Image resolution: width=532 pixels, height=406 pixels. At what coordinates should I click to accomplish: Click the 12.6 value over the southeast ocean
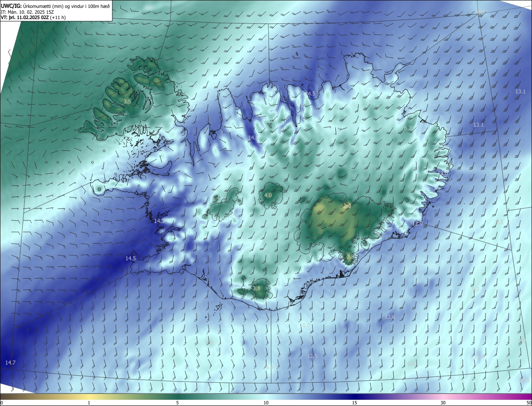[390, 317]
